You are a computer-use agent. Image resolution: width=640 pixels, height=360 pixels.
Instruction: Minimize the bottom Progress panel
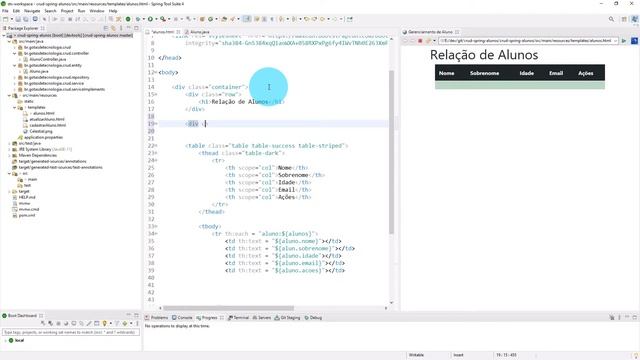point(627,317)
